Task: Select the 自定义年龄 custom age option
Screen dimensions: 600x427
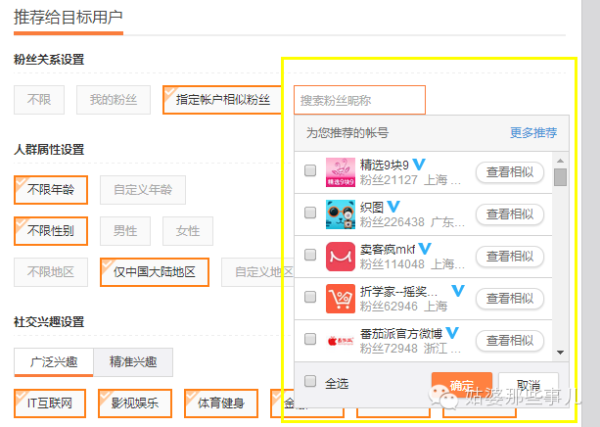Action: click(142, 189)
